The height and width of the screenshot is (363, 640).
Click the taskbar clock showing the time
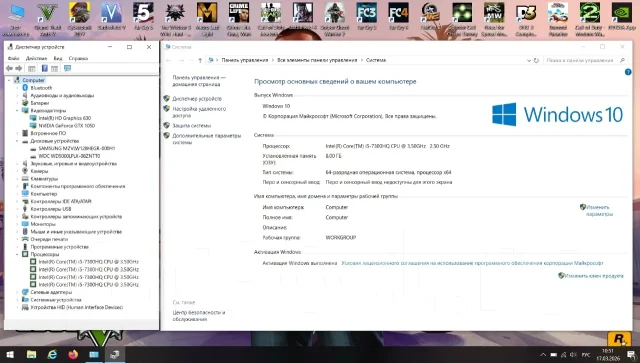click(608, 354)
